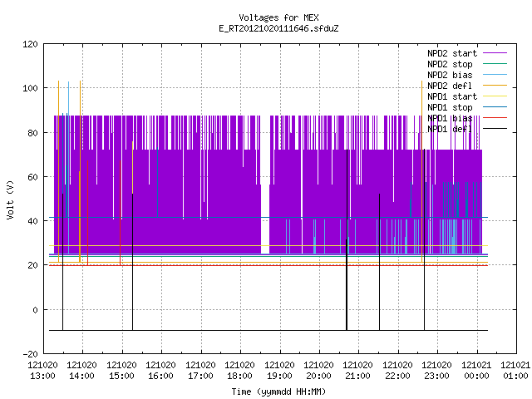Click the yellow NPD1 start legend line
The width and height of the screenshot is (532, 399).
click(x=495, y=96)
